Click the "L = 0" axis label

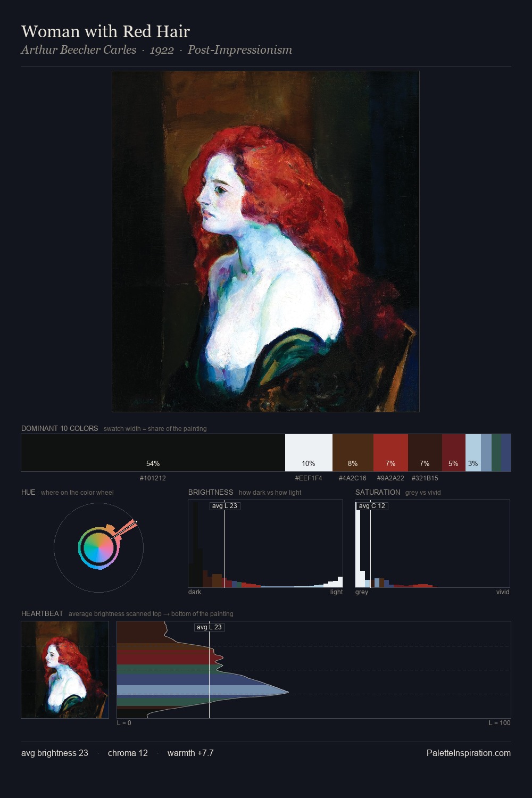(x=124, y=723)
